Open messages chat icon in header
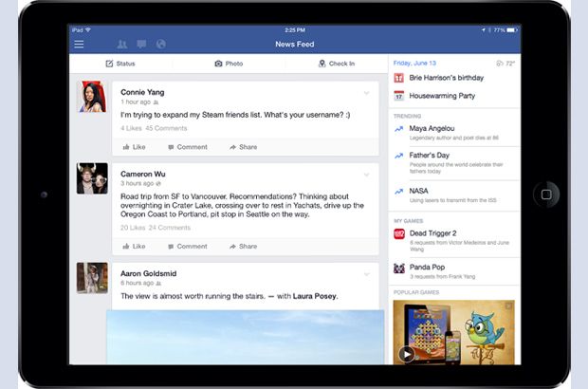The height and width of the screenshot is (389, 588). click(x=141, y=45)
